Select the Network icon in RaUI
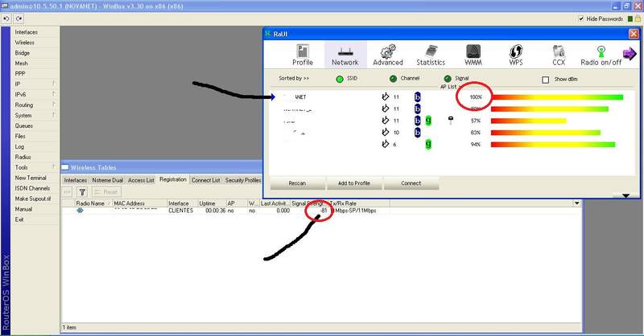644x336 pixels. tap(345, 55)
